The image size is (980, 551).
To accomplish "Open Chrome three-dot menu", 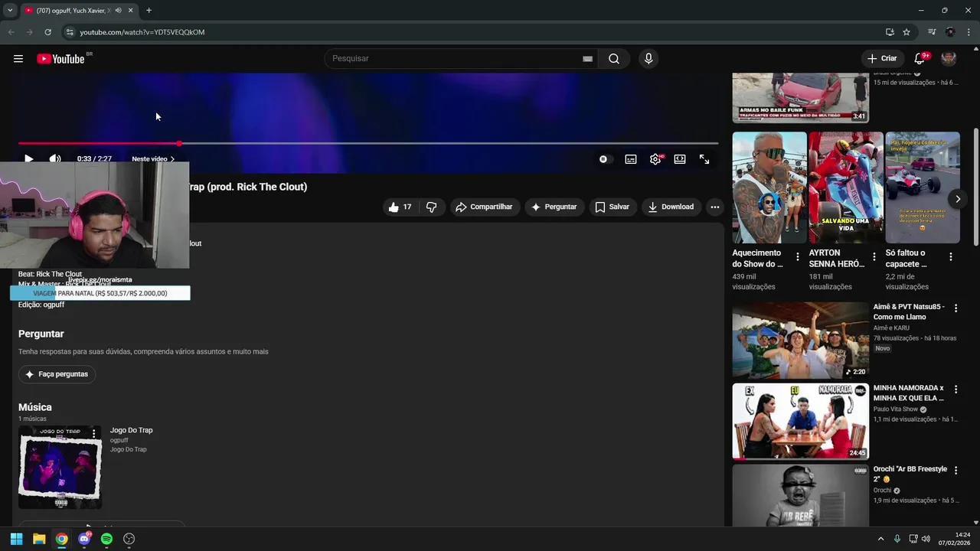I will (968, 32).
